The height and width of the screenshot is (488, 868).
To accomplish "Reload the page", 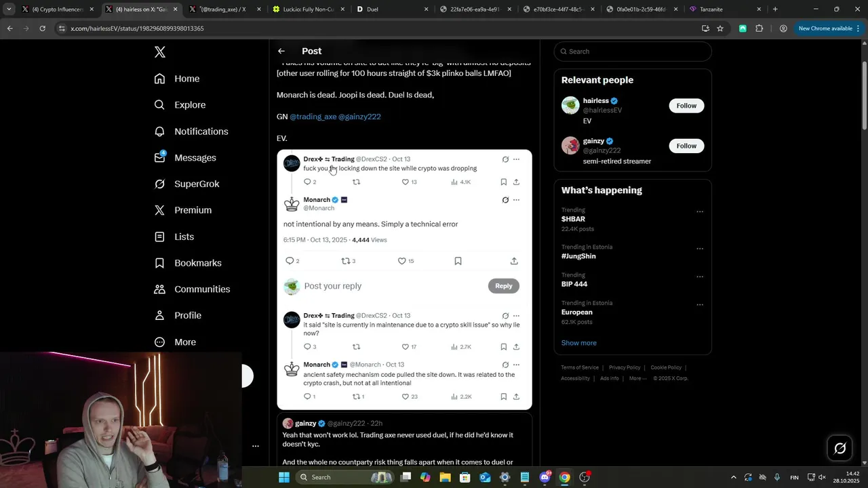I will point(42,28).
